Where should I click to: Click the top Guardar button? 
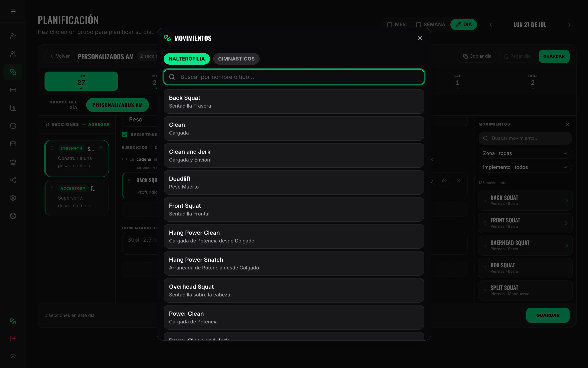(x=554, y=56)
